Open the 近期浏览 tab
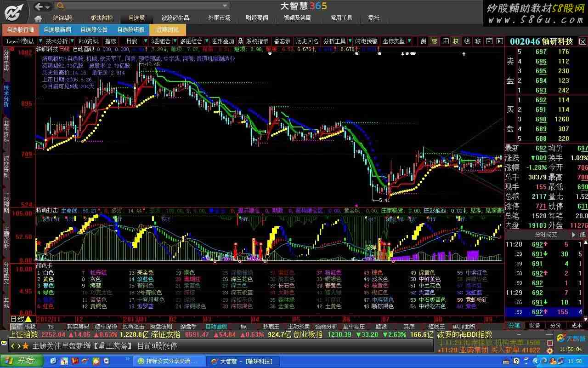Screen dimensions: 588x368 coord(167,30)
